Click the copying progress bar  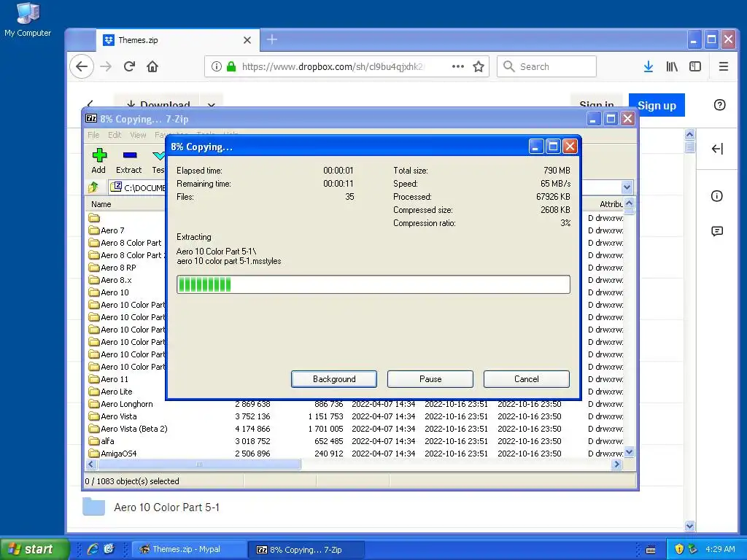(x=373, y=284)
